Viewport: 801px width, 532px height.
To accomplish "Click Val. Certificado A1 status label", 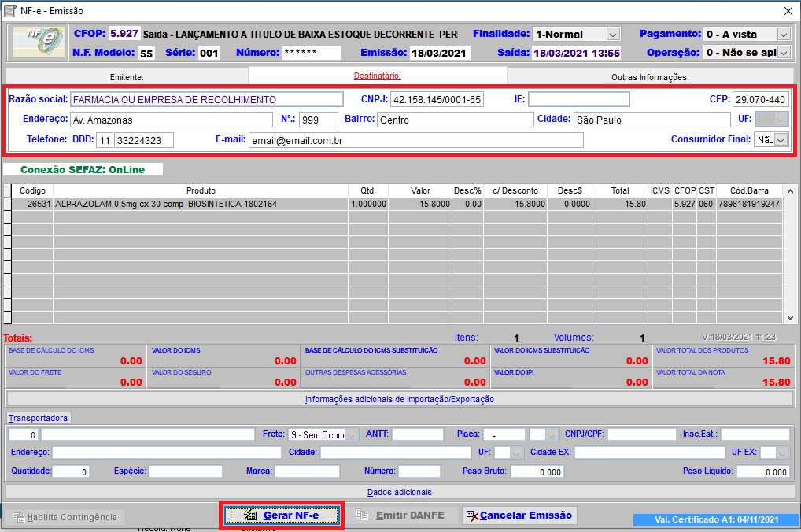I will click(716, 519).
